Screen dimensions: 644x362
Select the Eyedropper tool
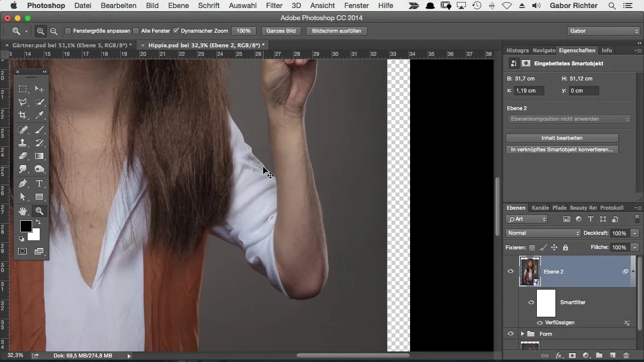click(x=39, y=115)
